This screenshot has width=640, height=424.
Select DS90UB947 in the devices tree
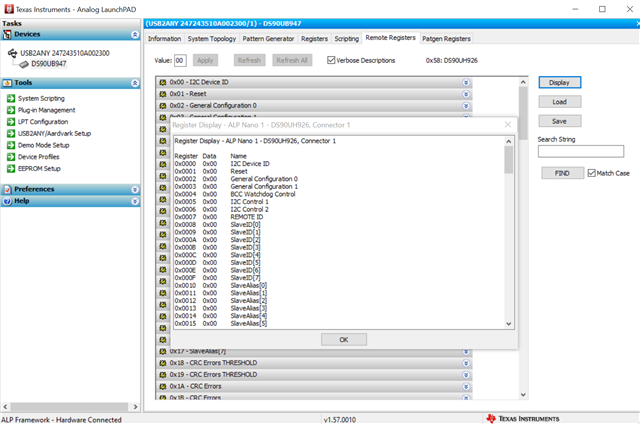(49, 64)
